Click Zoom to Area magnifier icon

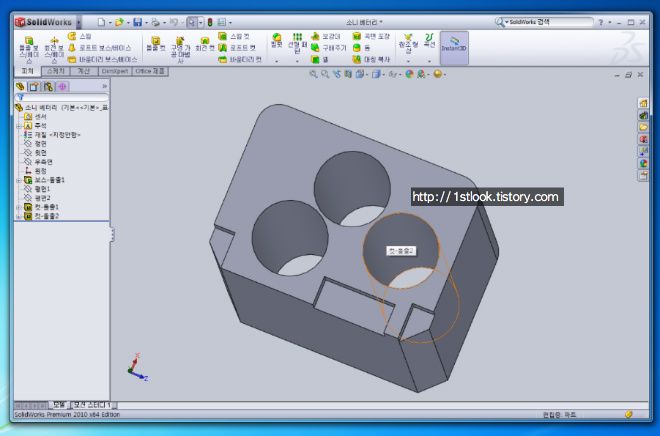[325, 74]
